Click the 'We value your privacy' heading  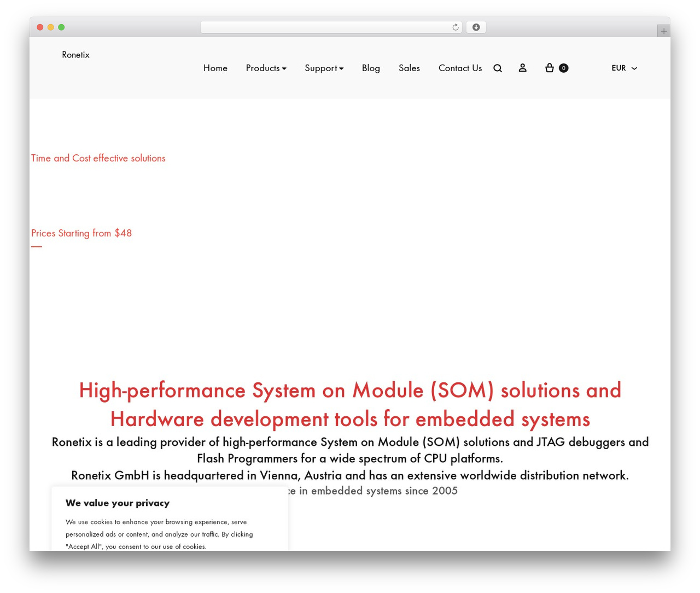[x=118, y=503]
